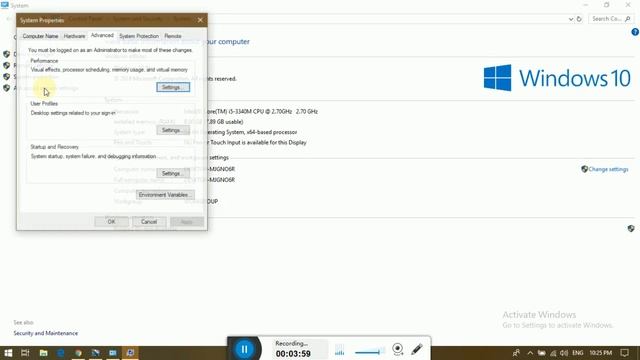Click OK in System Properties
This screenshot has width=640, height=360.
pos(111,222)
